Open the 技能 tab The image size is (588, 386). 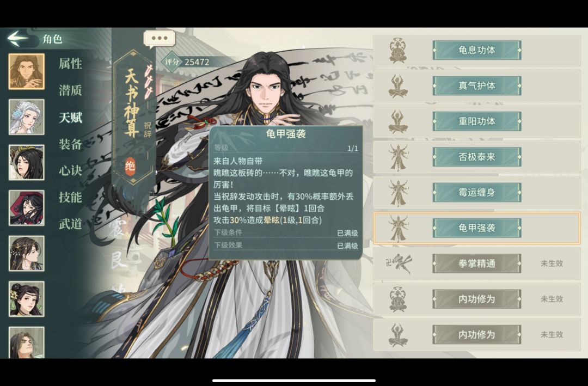coord(70,197)
